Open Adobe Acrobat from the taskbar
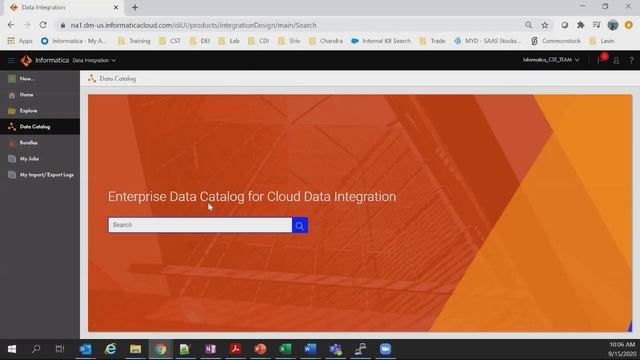This screenshot has width=640, height=360. (235, 349)
